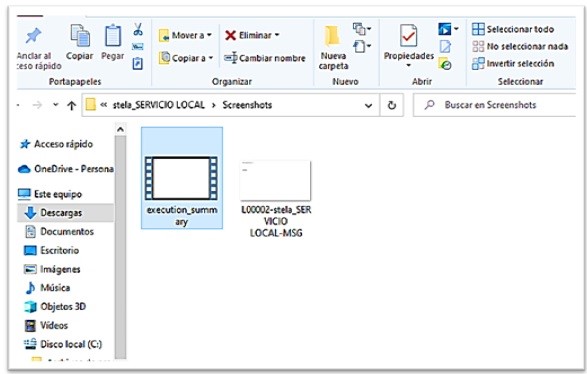Viewport: 587px width, 374px height.
Task: Open Objetos 3D in navigation pane
Action: pos(55,306)
